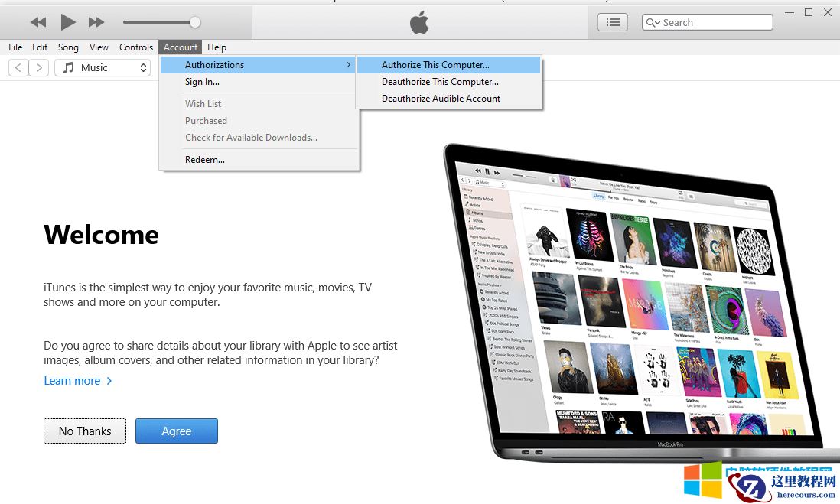
Task: Click the No Thanks button
Action: (85, 431)
